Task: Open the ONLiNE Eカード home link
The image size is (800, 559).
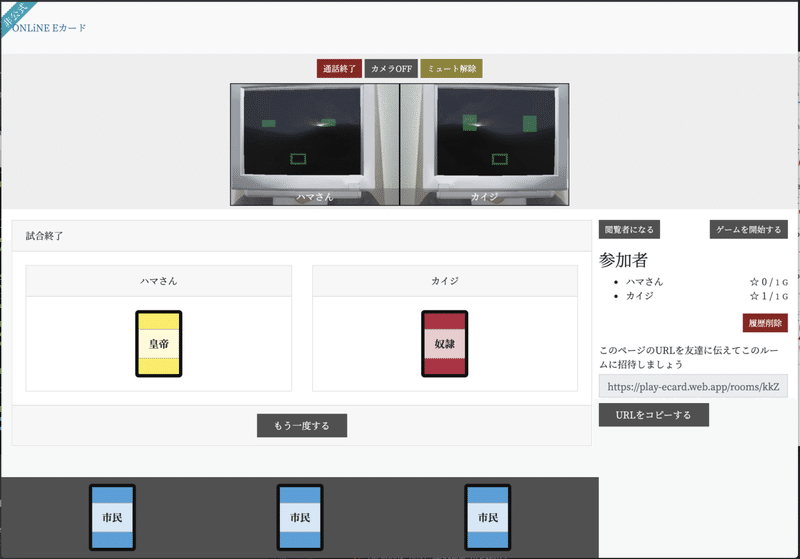Action: 48,28
